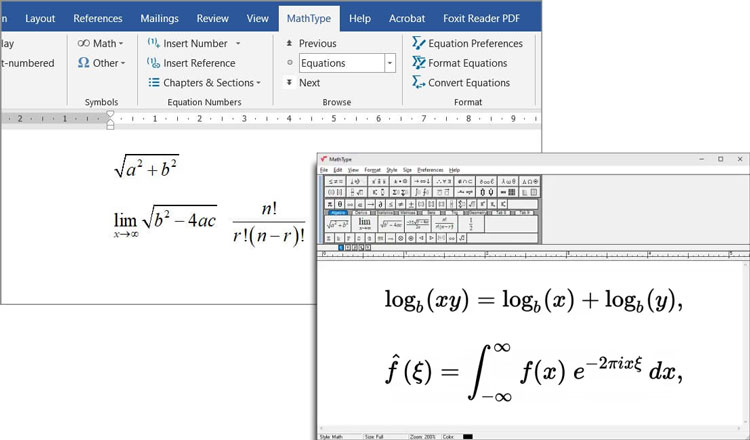Screen dimensions: 750x440
Task: Open the Size menu in MathType window
Action: pyautogui.click(x=407, y=170)
